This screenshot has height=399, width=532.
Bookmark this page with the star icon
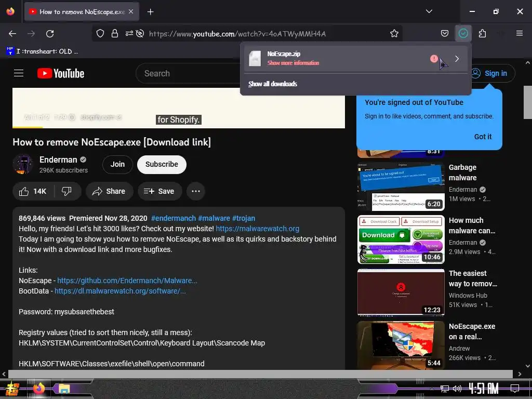394,34
